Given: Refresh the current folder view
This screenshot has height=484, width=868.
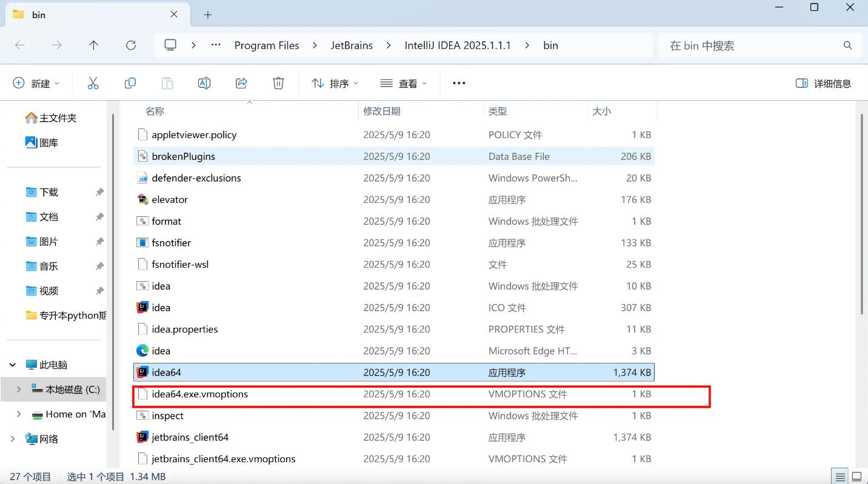Looking at the screenshot, I should 131,45.
